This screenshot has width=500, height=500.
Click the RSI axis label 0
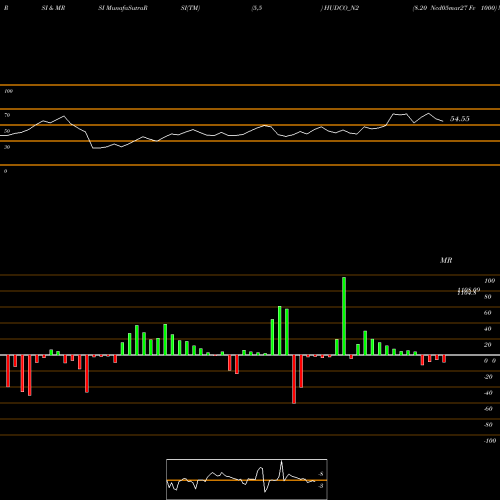tap(5, 171)
